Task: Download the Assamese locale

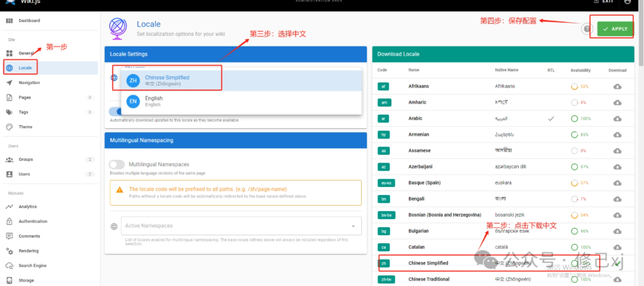Action: coord(617,151)
